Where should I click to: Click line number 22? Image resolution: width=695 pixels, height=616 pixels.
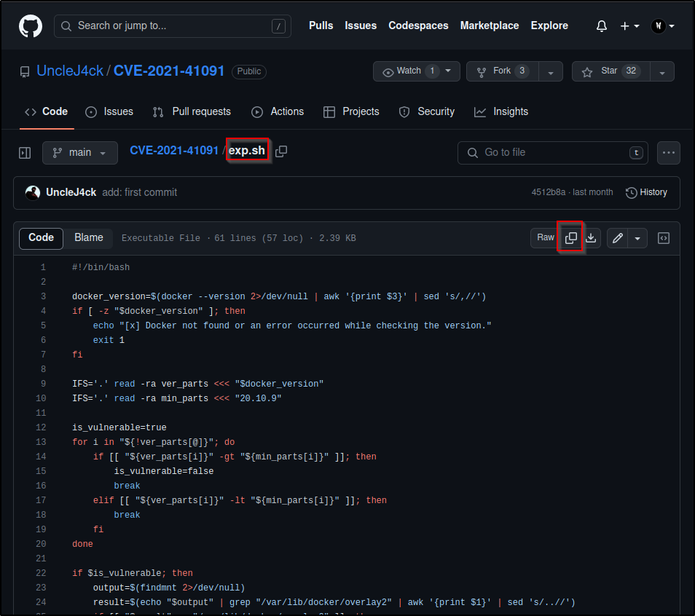[41, 573]
